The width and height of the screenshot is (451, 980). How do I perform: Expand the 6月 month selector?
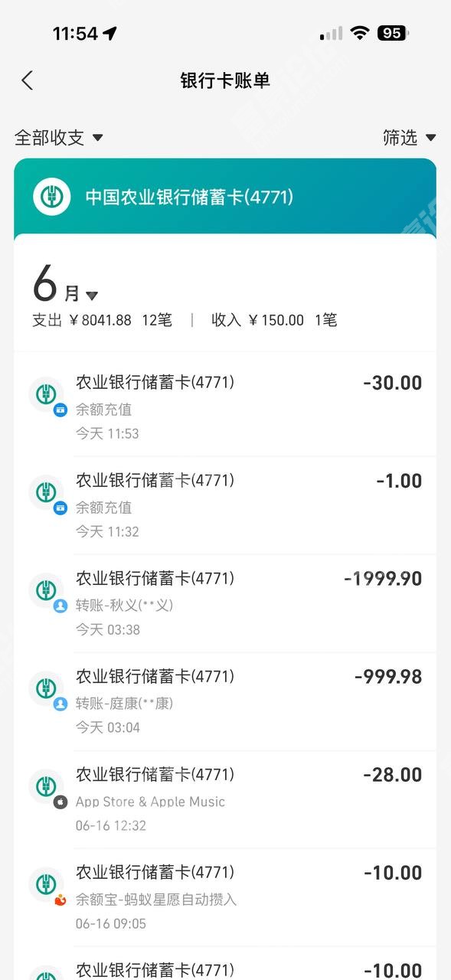[66, 286]
